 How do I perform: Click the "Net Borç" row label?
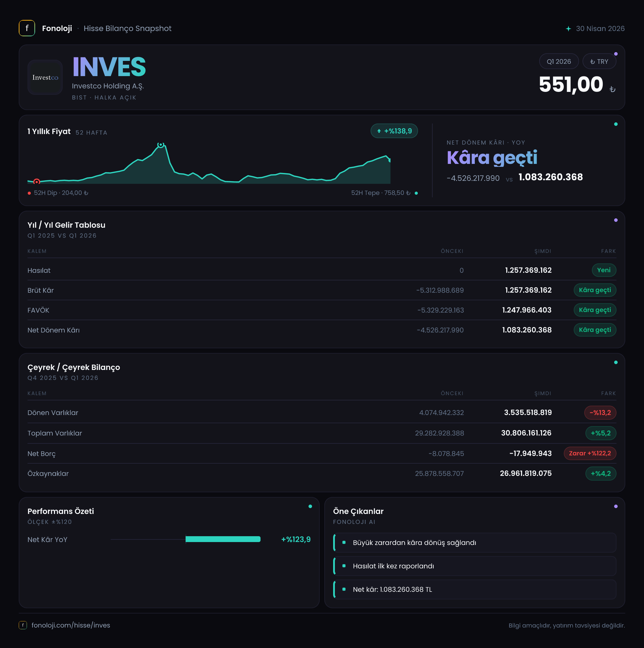pyautogui.click(x=42, y=454)
